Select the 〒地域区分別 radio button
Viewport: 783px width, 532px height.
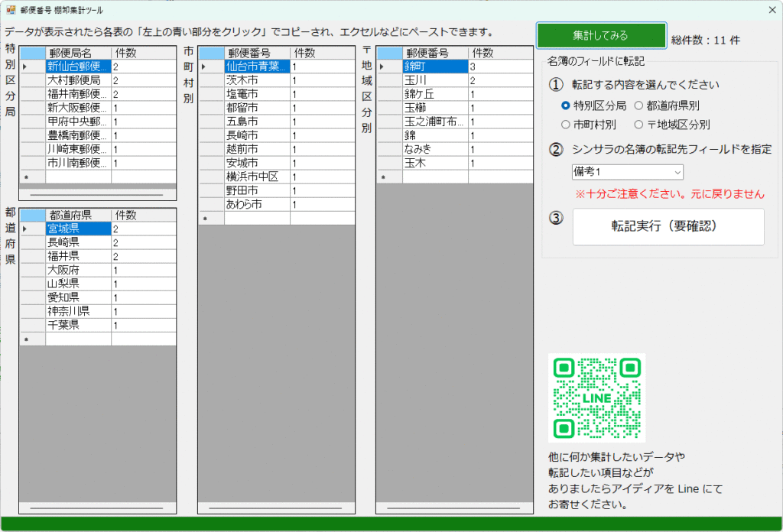[638, 125]
